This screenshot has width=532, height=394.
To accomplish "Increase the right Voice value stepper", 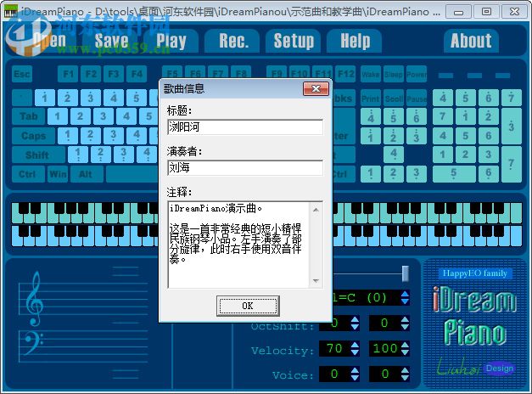I will tap(405, 370).
